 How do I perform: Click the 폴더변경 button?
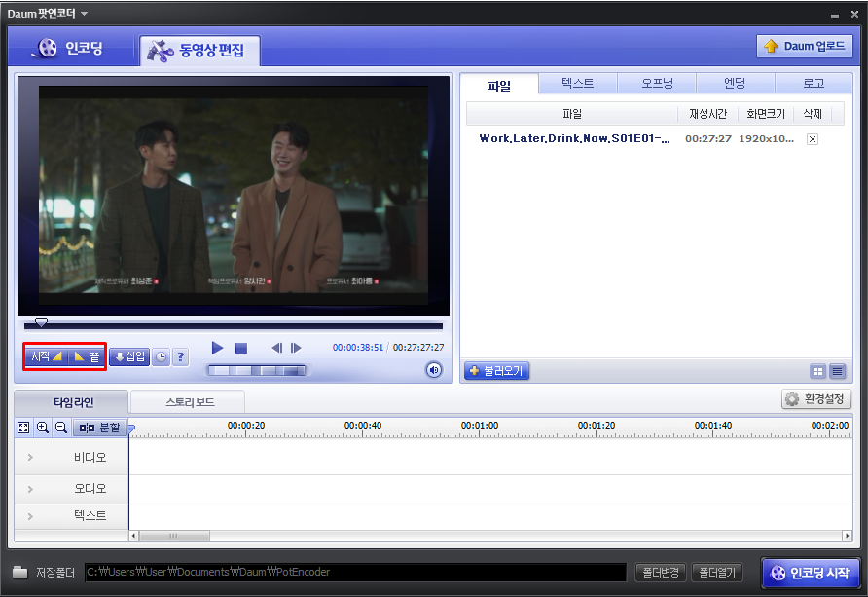coord(661,572)
